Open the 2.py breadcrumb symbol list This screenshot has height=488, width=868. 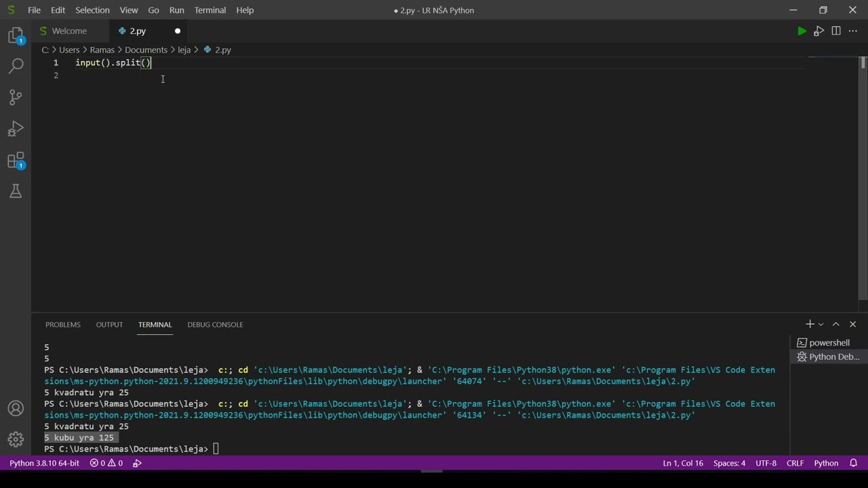tap(218, 50)
